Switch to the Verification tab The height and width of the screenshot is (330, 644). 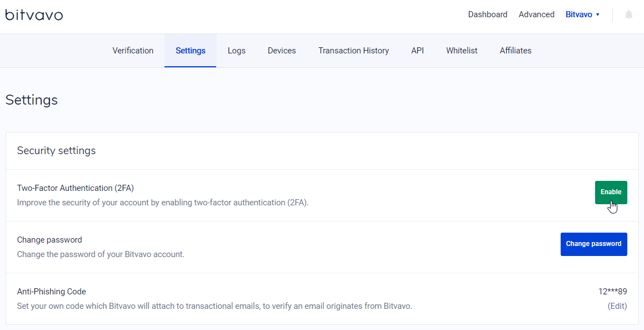point(133,51)
